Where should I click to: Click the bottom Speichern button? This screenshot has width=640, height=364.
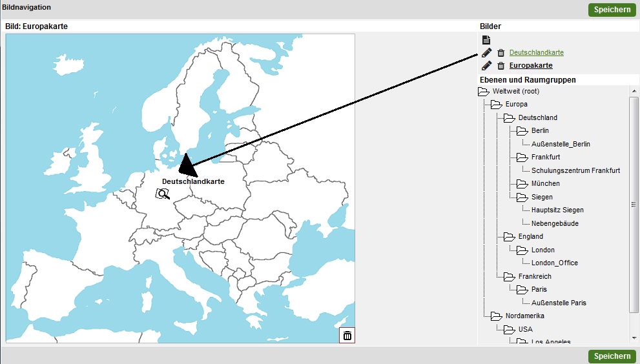pos(612,356)
